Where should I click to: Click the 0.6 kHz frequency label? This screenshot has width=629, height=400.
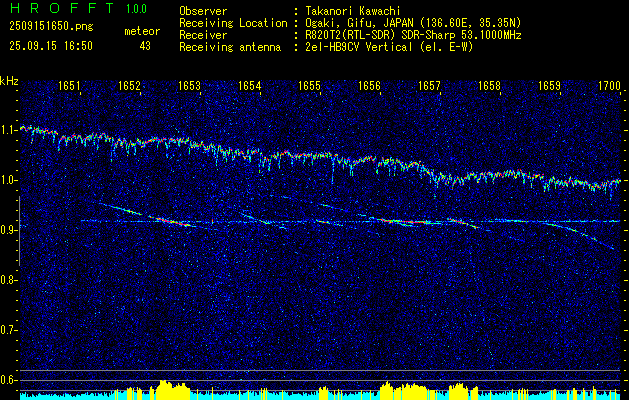(x=8, y=380)
